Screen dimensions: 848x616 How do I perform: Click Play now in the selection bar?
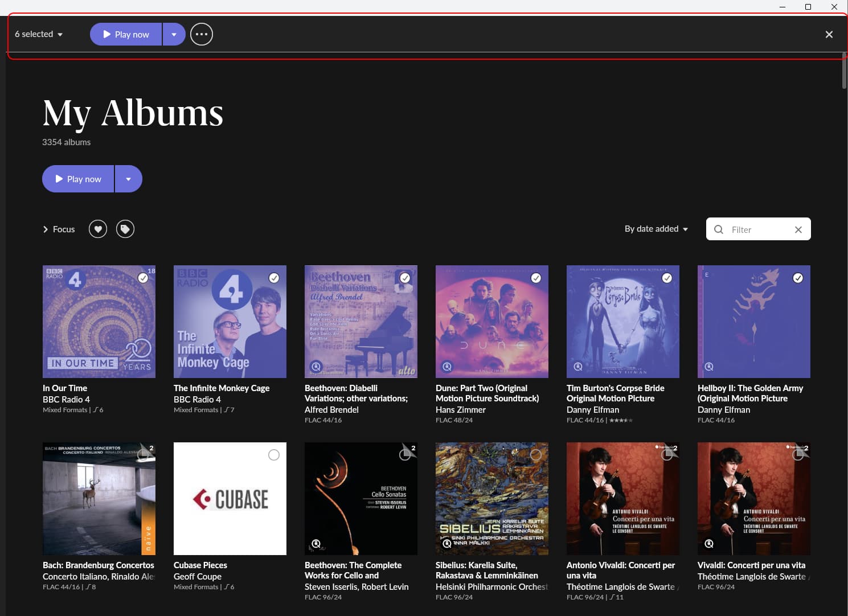click(x=126, y=34)
